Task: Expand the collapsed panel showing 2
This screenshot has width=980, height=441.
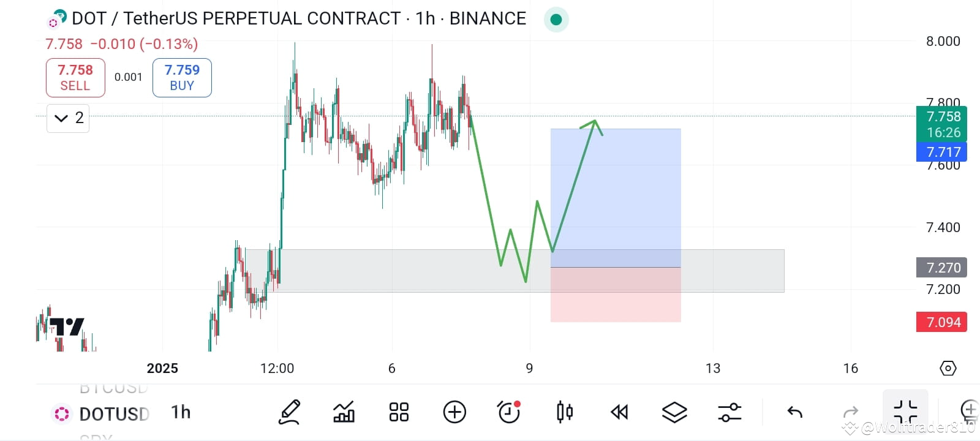Action: click(x=67, y=118)
